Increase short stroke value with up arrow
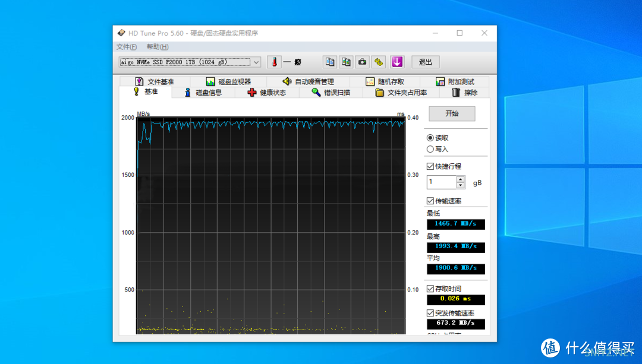 point(461,179)
